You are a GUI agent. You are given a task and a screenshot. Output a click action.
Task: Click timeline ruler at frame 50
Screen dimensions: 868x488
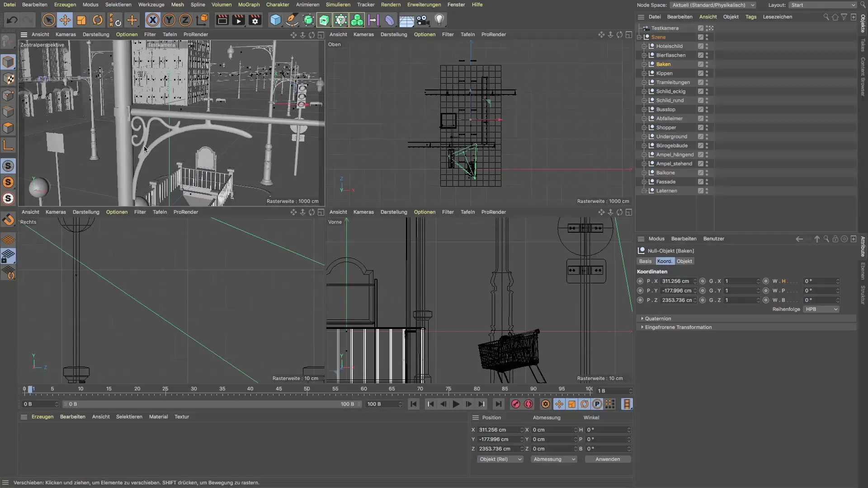pyautogui.click(x=307, y=389)
